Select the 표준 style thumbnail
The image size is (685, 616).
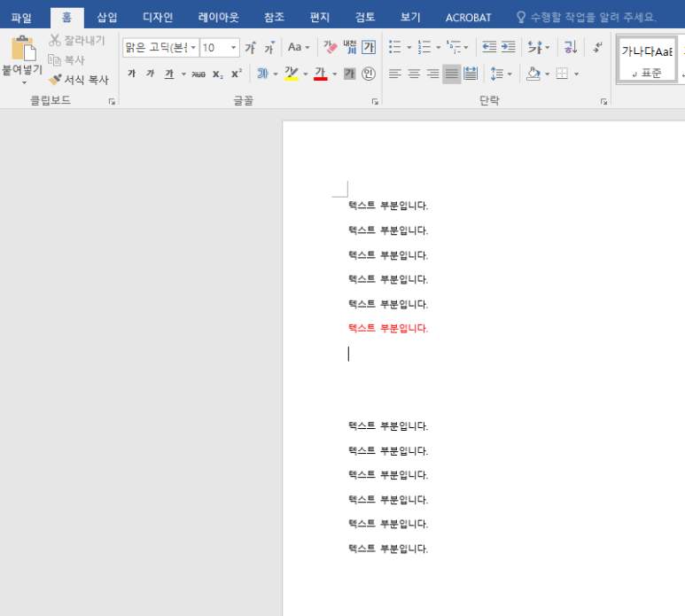click(x=647, y=60)
